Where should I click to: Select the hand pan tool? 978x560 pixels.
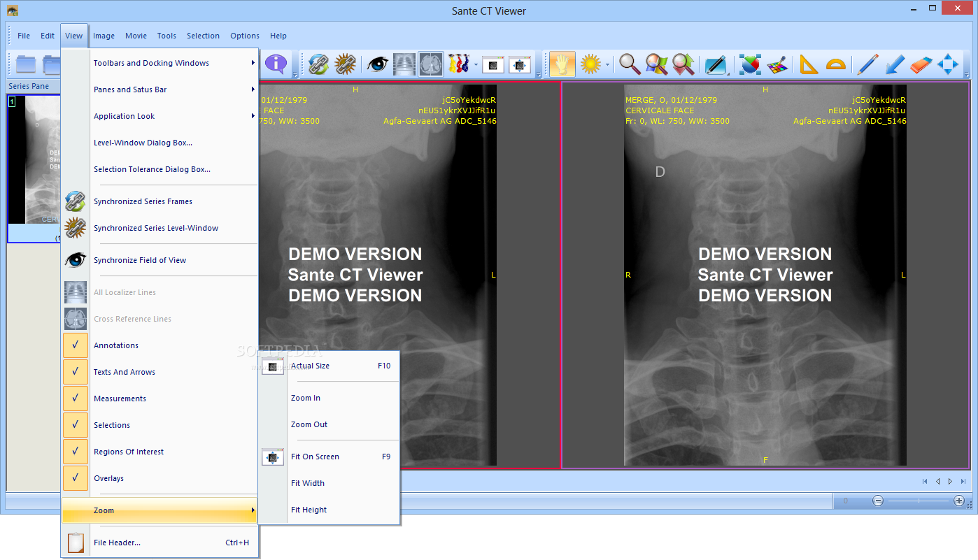(x=562, y=64)
